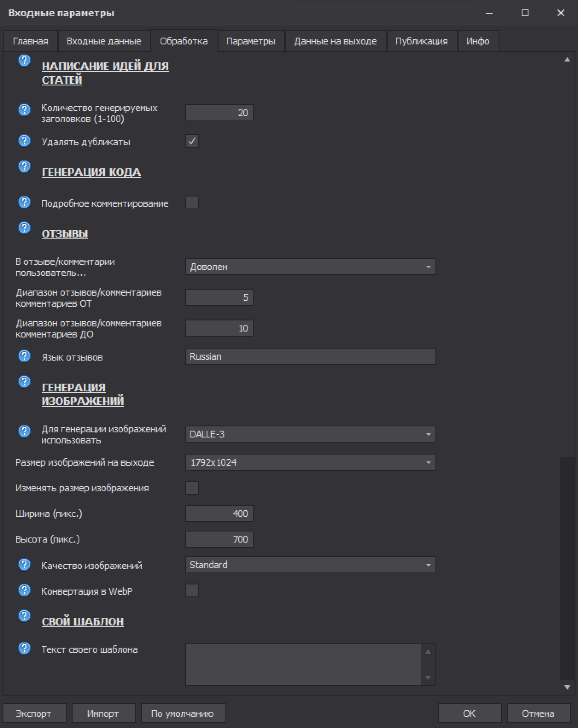Open the 1792x1024 image size dropdown

point(310,462)
